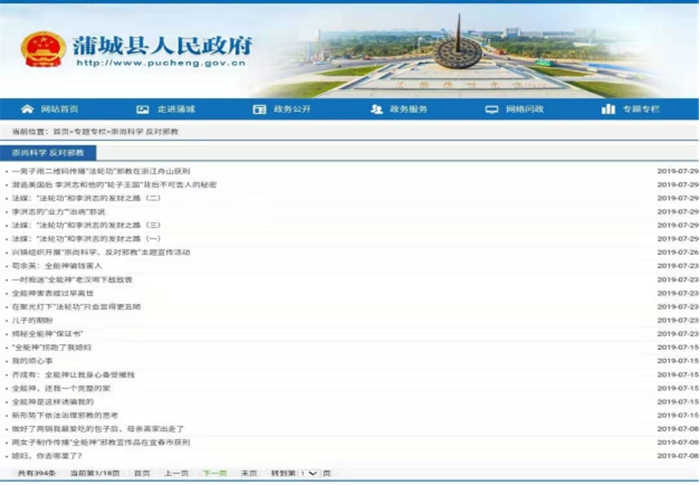This screenshot has height=485, width=700.
Task: Click the bar chart icon beside 专题专栏
Action: click(608, 109)
